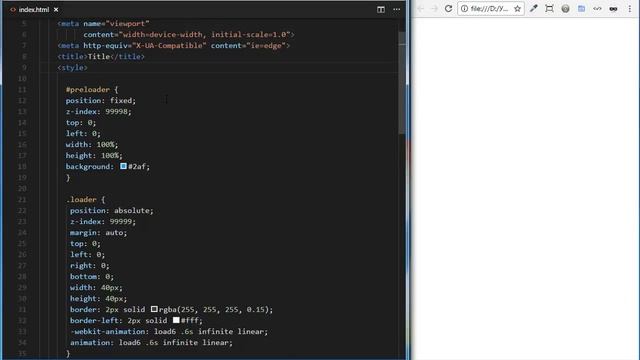Screen dimensions: 640x360
Task: Click the .loader selector text
Action: click(x=81, y=200)
